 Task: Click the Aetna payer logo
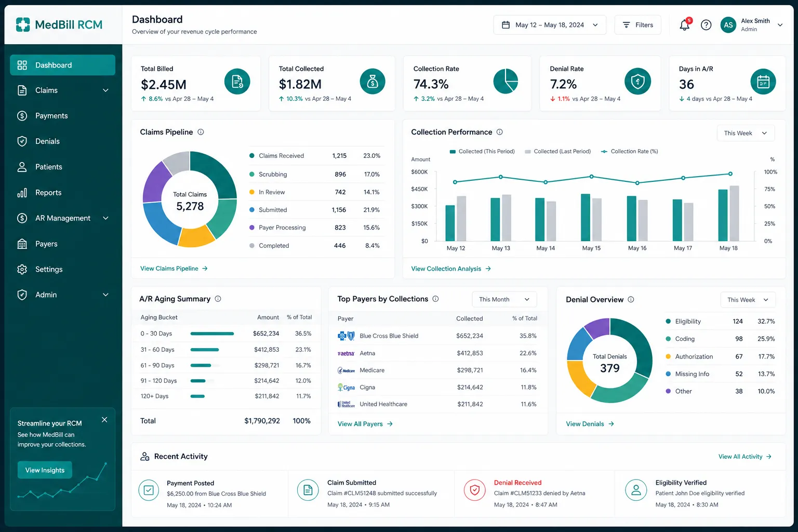[346, 353]
